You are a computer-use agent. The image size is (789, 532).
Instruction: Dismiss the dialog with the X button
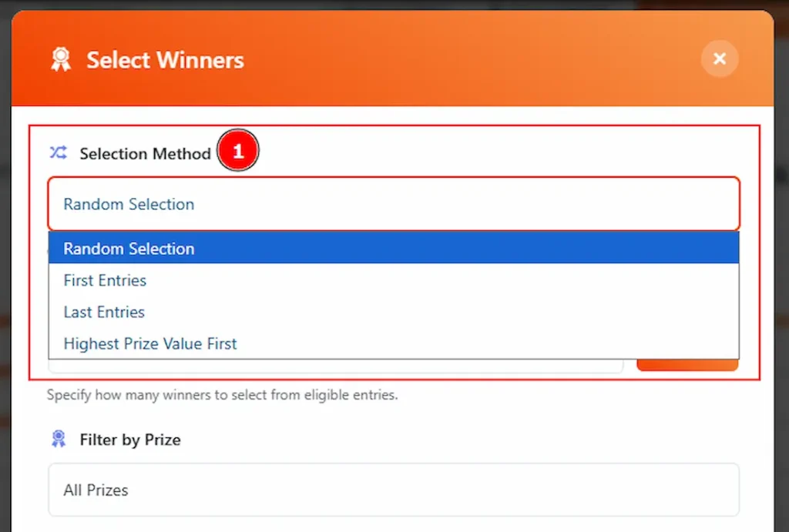tap(719, 59)
